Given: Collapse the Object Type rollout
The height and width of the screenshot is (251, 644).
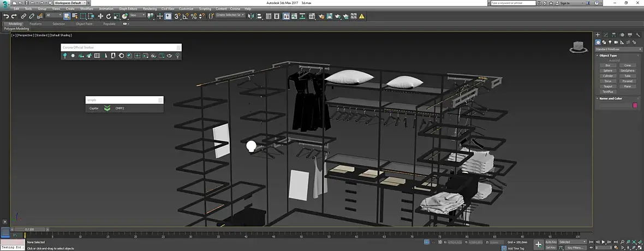Looking at the screenshot, I should click(607, 56).
